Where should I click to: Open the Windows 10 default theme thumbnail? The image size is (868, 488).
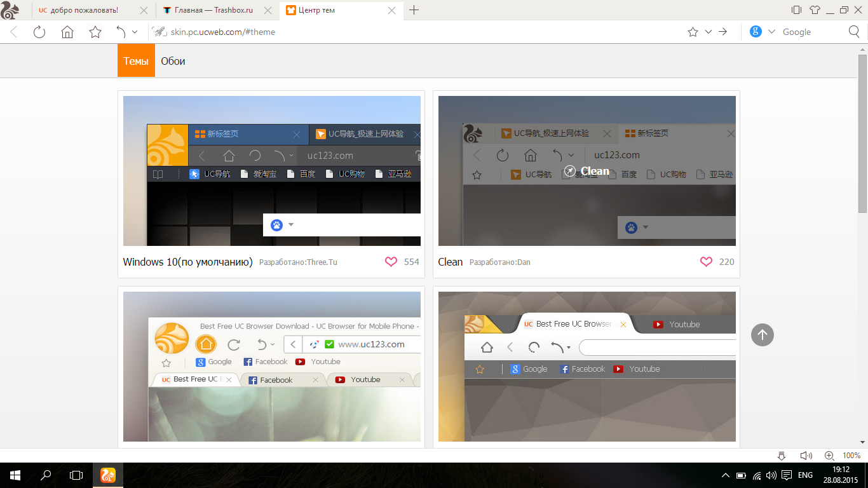pyautogui.click(x=271, y=170)
